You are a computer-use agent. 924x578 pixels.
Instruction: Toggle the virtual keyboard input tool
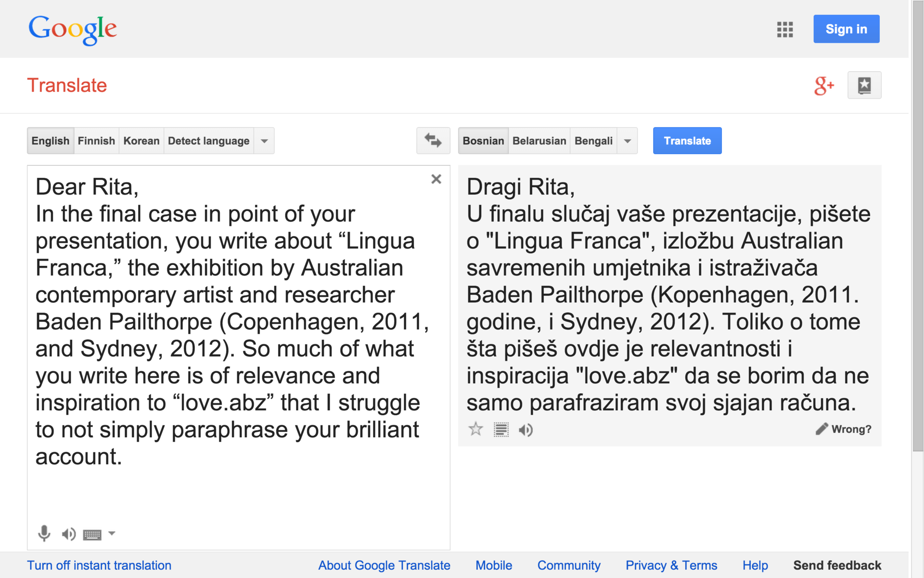[x=92, y=534]
